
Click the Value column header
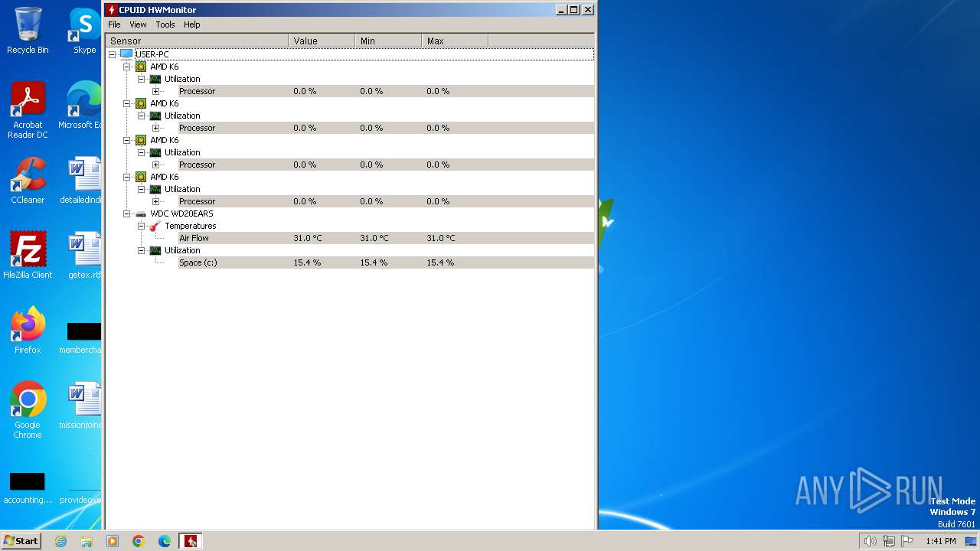click(322, 41)
